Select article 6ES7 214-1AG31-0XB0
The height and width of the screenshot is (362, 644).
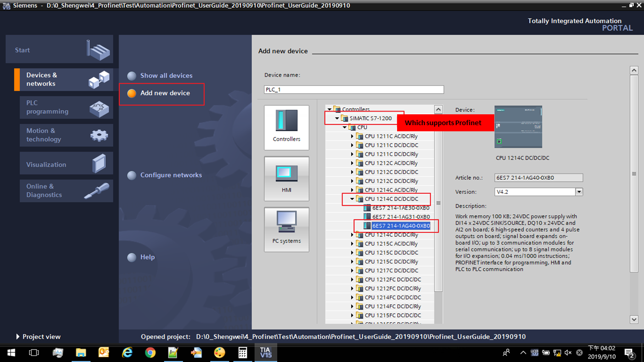pos(401,217)
